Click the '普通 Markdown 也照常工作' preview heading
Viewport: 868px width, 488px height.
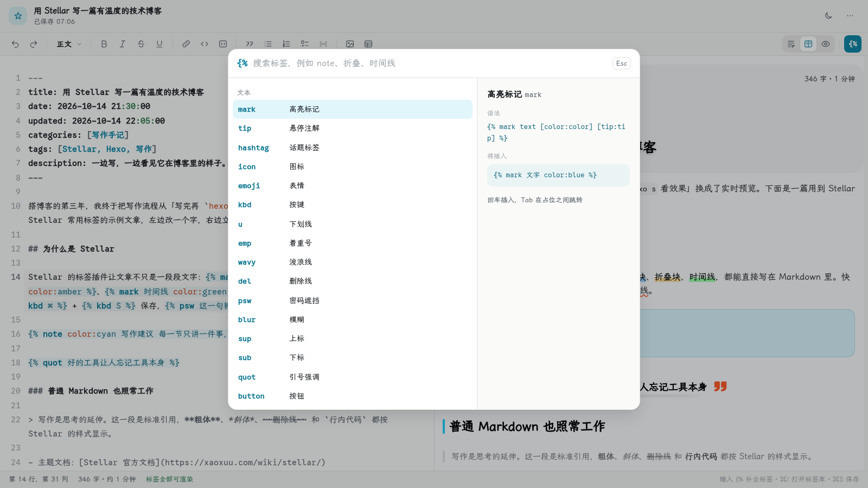[x=527, y=427]
